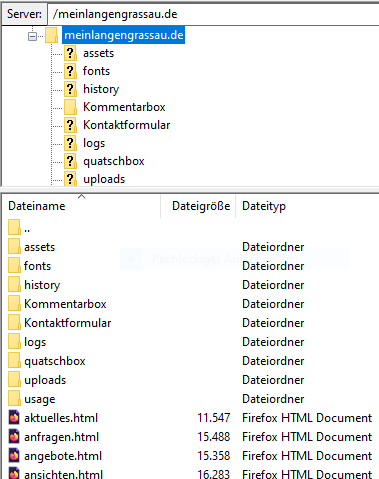Collapse the meinlangengrassau.de tree node
This screenshot has width=379, height=479.
[x=32, y=36]
